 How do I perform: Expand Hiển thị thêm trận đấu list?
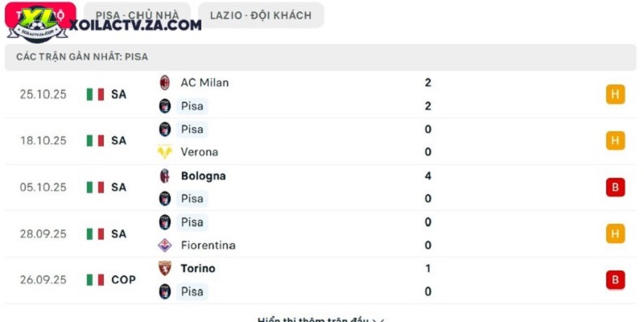tap(320, 320)
